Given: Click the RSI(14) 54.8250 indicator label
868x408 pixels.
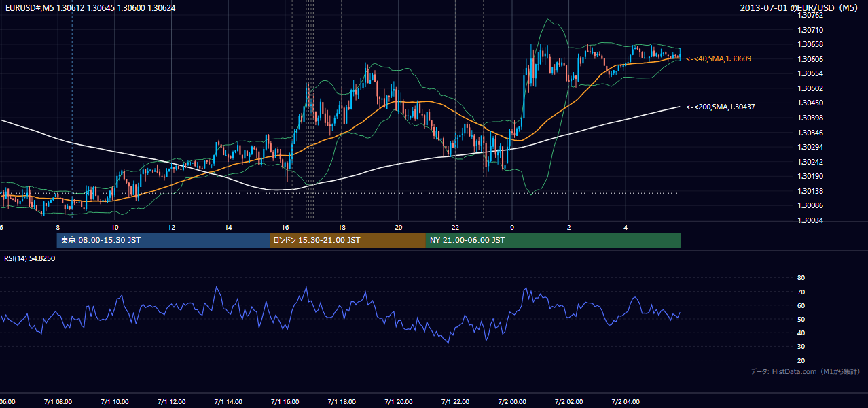Looking at the screenshot, I should click(30, 258).
